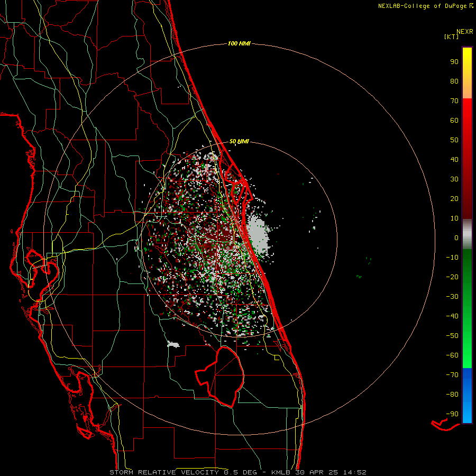Click the -60 scale label
Viewport: 476px width, 476px height.
[452, 355]
